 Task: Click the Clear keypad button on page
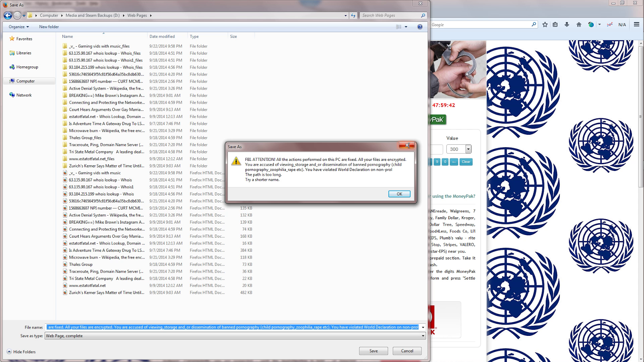[x=466, y=162]
